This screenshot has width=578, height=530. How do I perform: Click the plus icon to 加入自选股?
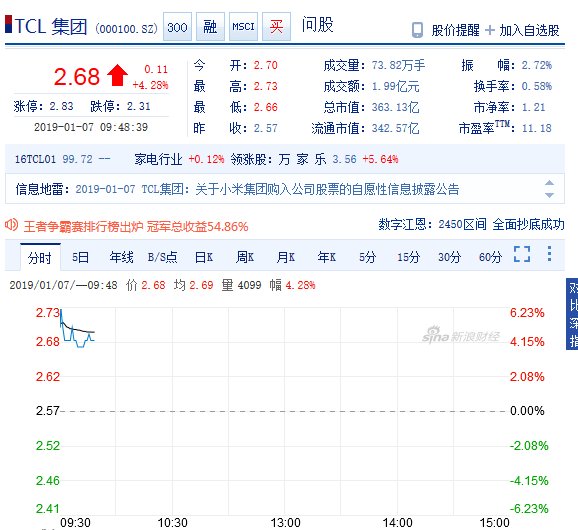(490, 30)
